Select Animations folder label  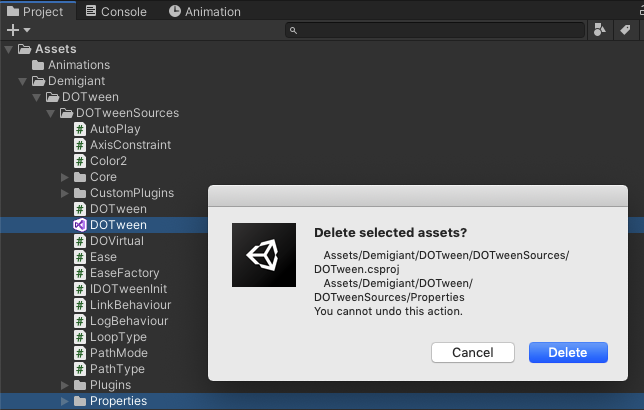(79, 65)
